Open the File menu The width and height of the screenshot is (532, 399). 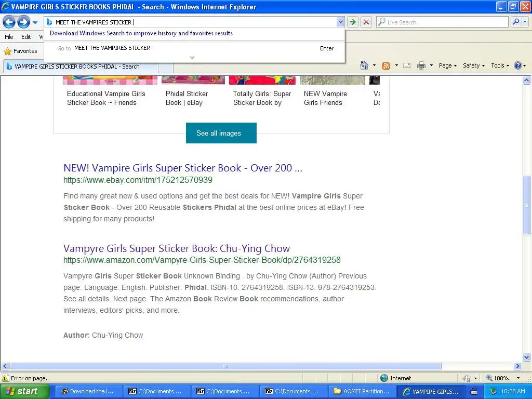coord(9,37)
